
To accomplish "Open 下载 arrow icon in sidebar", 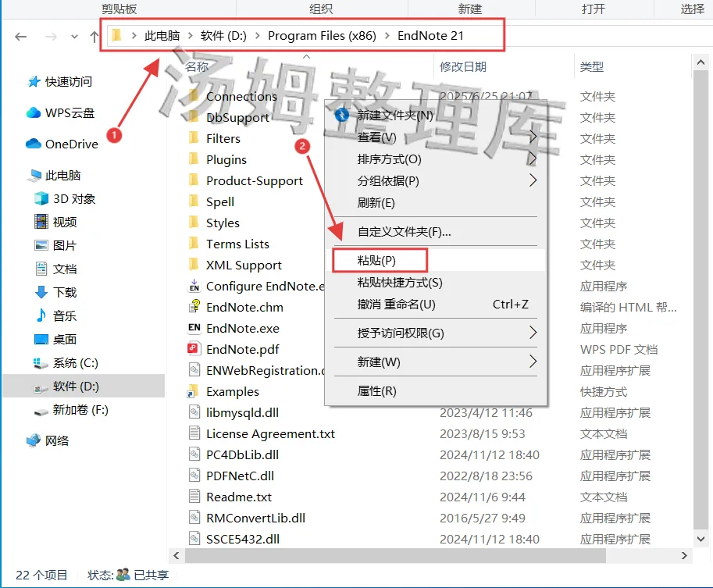I will point(41,292).
